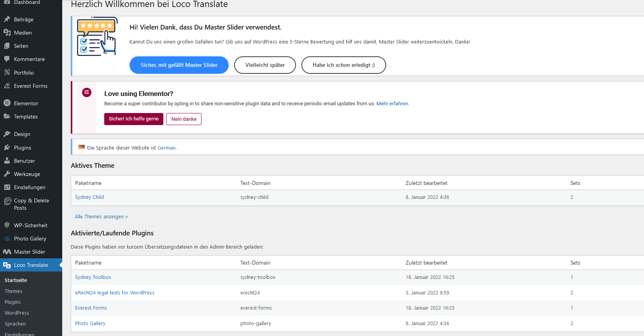Click the German flag icon

tap(82, 147)
